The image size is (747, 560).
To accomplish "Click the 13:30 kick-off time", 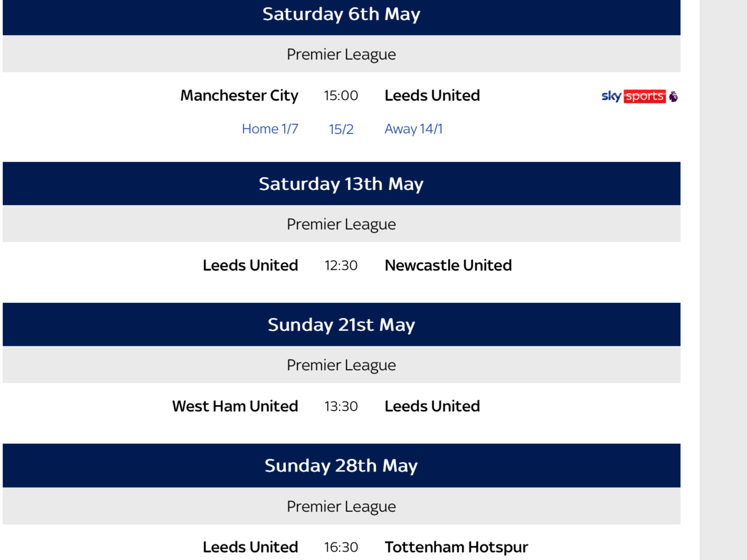I will pos(341,406).
